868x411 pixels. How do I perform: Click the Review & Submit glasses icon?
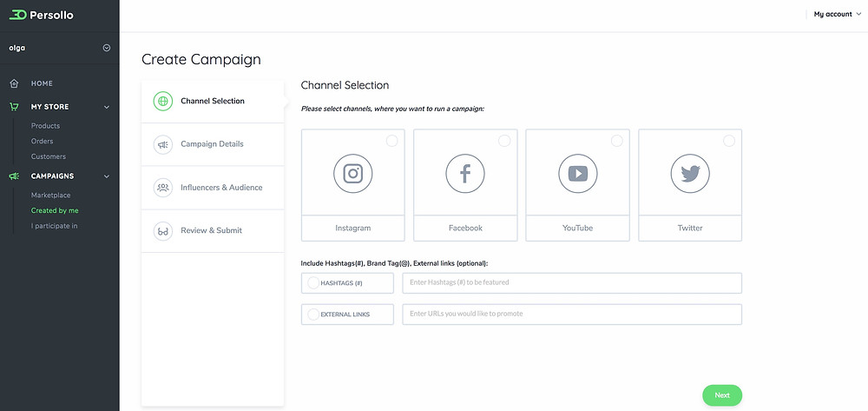[x=163, y=231]
